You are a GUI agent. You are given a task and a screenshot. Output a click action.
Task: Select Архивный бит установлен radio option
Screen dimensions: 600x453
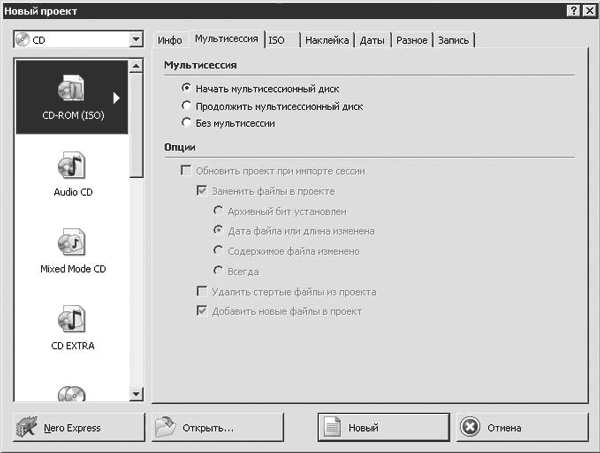(x=218, y=210)
